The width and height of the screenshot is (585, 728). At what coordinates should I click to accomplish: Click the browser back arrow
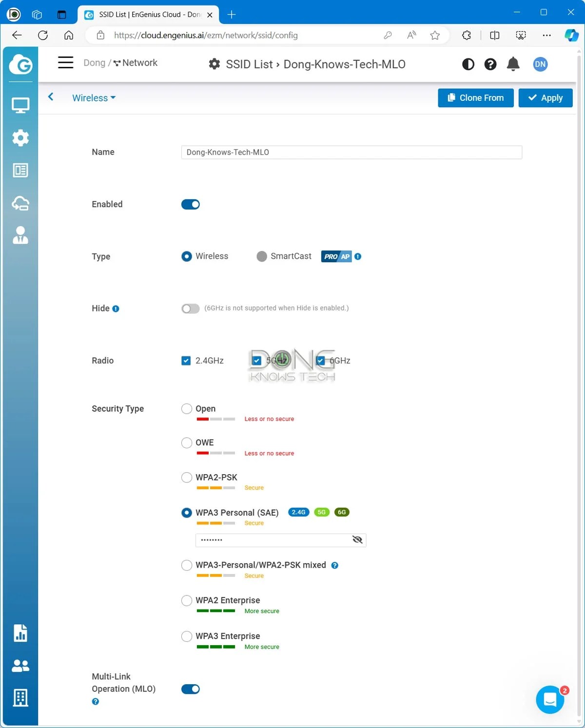pos(17,35)
